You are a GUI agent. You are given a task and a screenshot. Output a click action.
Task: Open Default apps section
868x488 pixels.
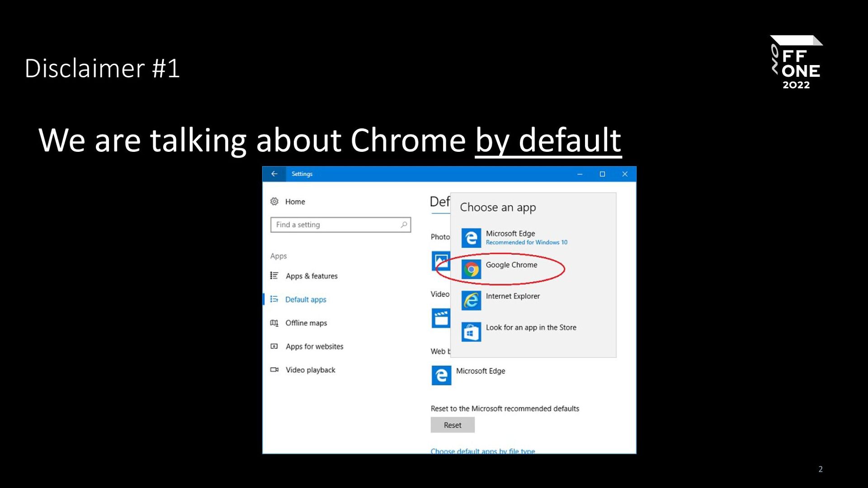click(x=306, y=299)
